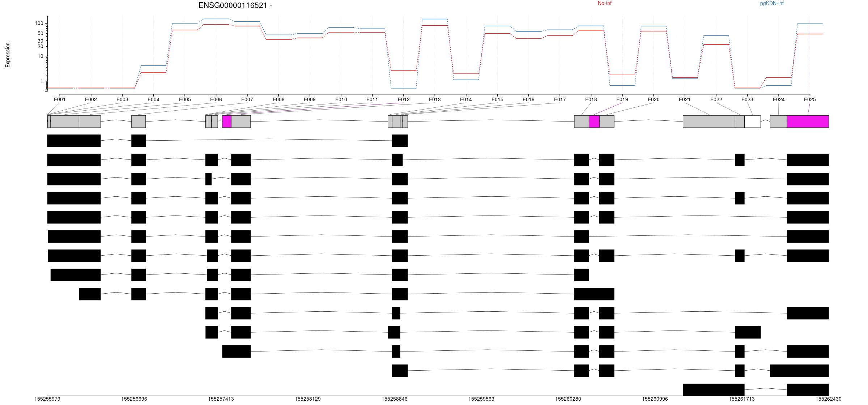Click exon label E005

(x=185, y=99)
